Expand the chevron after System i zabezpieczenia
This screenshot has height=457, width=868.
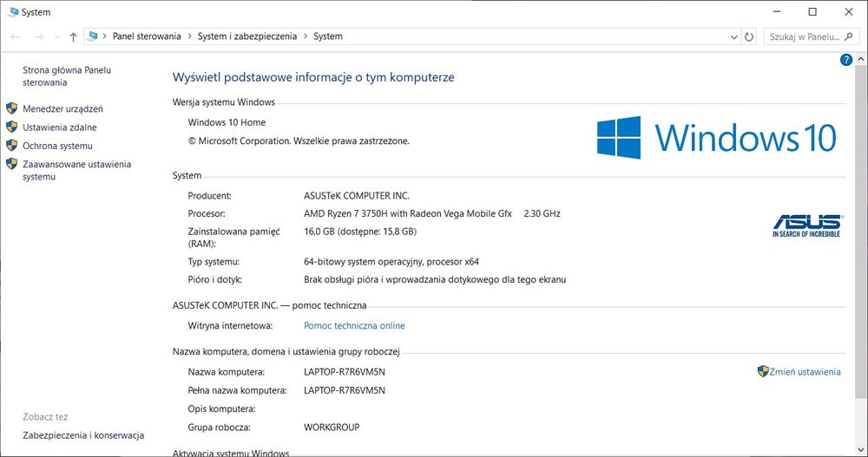point(305,36)
